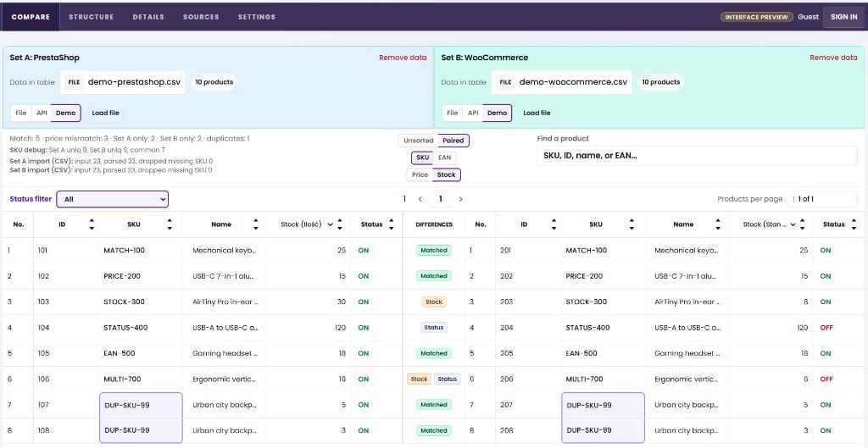Select API source for Set A
The width and height of the screenshot is (868, 448).
[x=42, y=113]
